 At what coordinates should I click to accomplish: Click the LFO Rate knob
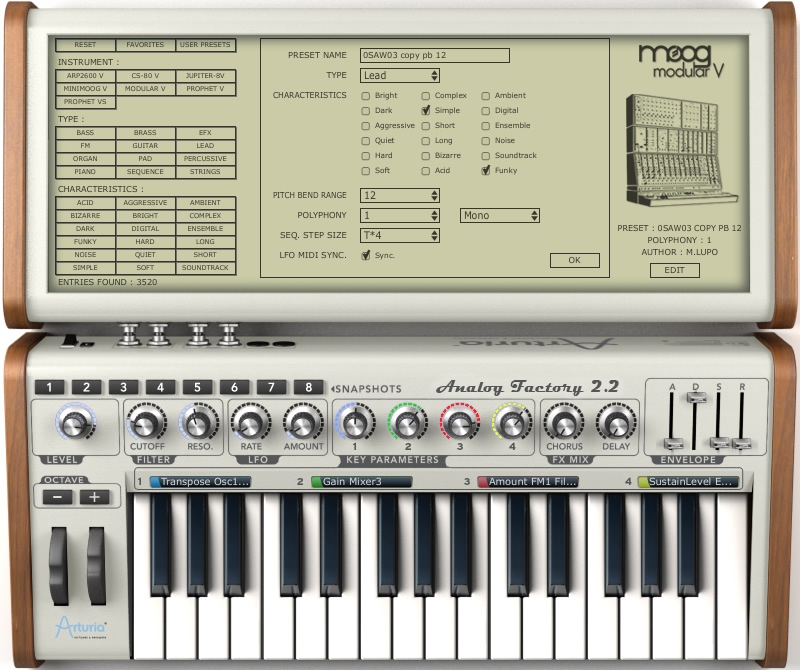[x=251, y=423]
